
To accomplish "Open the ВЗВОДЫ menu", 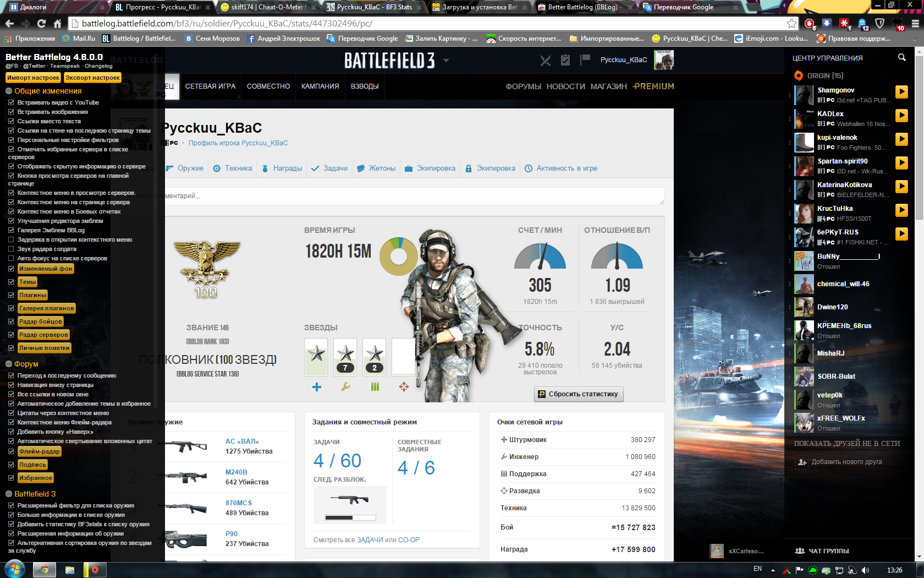I will pos(365,86).
